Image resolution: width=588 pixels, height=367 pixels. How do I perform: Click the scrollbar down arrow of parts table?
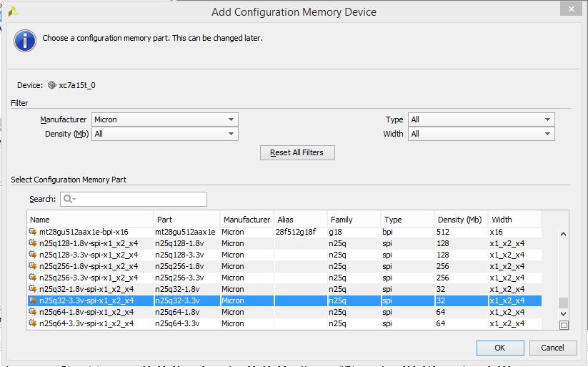[x=563, y=313]
